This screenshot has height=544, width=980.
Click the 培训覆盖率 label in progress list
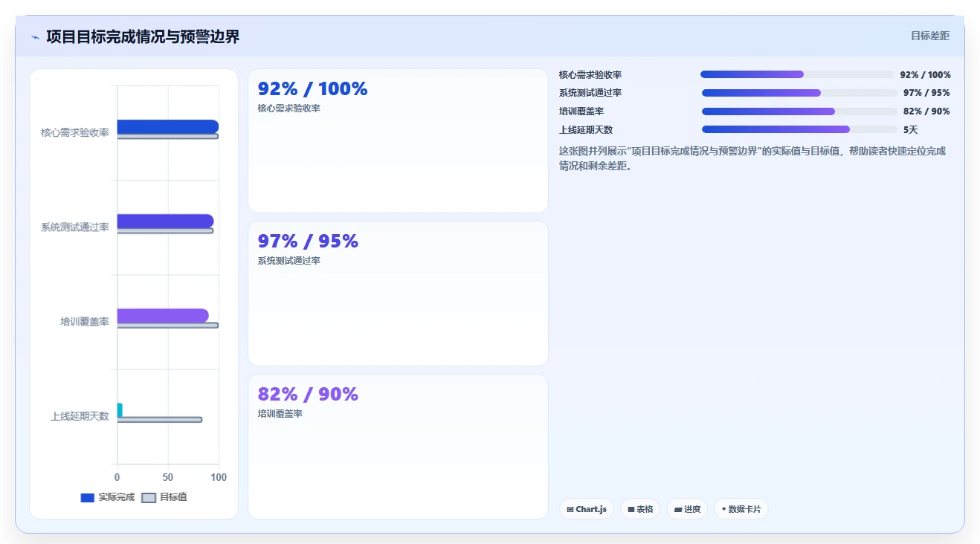pos(581,111)
